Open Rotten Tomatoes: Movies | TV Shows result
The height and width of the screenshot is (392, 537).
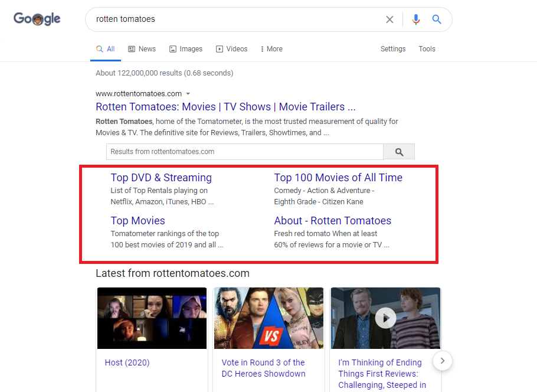coord(225,107)
